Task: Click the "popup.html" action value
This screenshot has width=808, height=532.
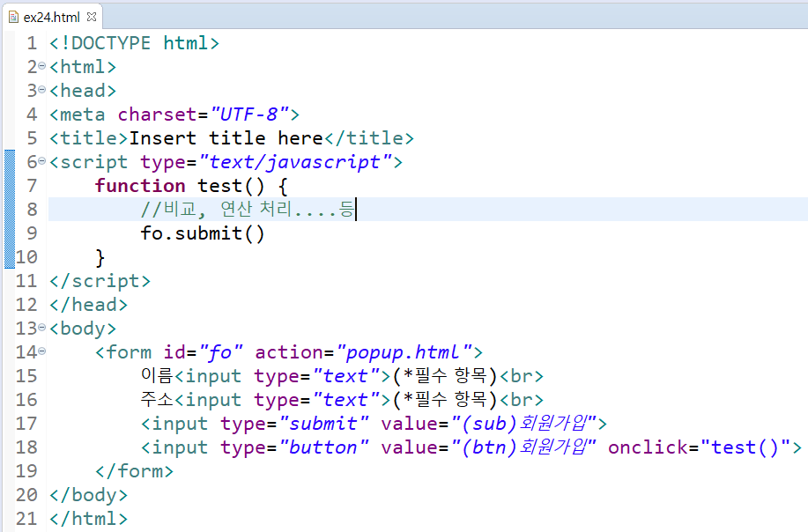Action: [404, 352]
